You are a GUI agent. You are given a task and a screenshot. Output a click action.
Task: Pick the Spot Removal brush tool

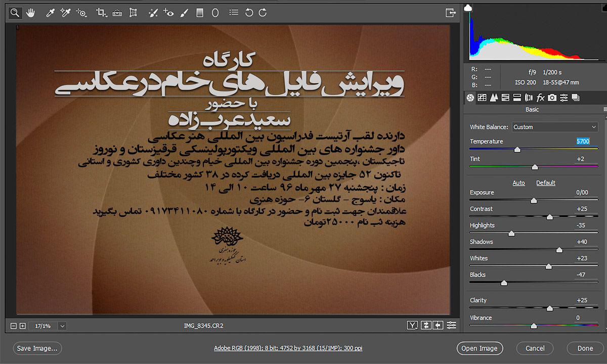(153, 13)
